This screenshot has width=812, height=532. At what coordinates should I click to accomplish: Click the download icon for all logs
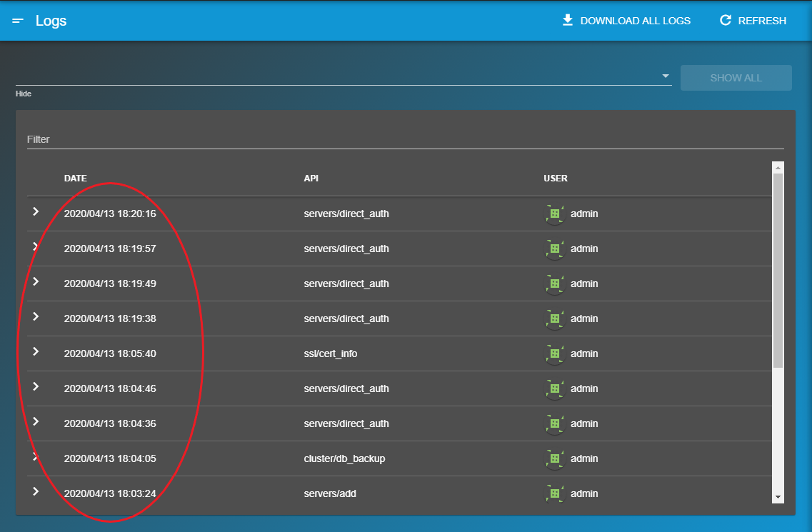(x=568, y=20)
